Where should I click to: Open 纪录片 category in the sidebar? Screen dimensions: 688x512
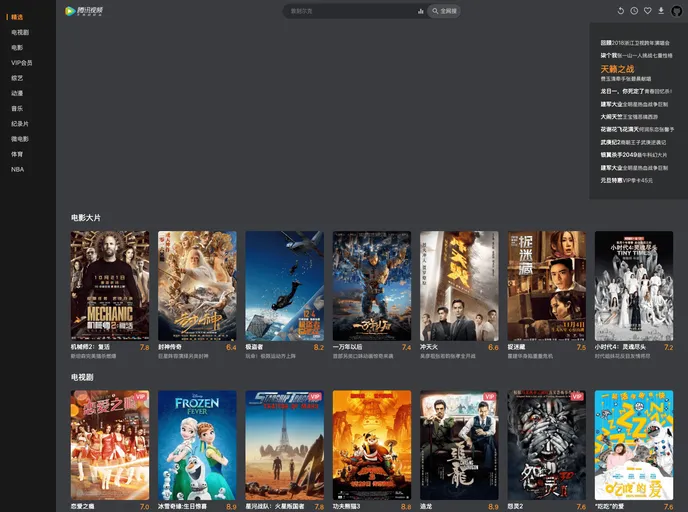pos(20,124)
